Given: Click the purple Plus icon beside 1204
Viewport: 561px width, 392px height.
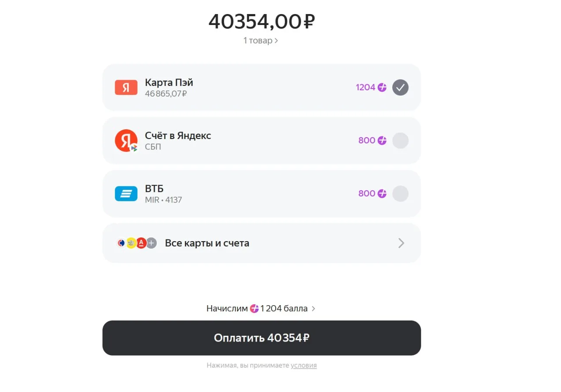Looking at the screenshot, I should tap(382, 87).
